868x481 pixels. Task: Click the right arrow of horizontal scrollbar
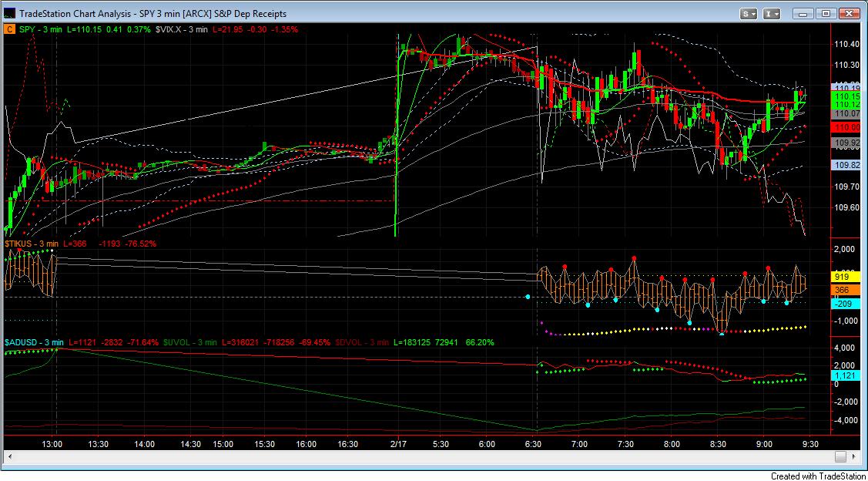(840, 456)
